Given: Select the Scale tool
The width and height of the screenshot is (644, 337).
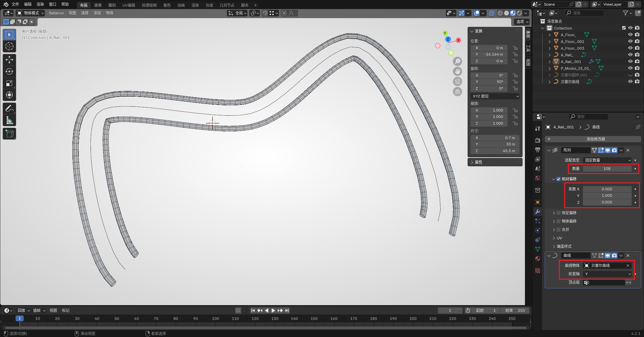Looking at the screenshot, I should tap(9, 83).
